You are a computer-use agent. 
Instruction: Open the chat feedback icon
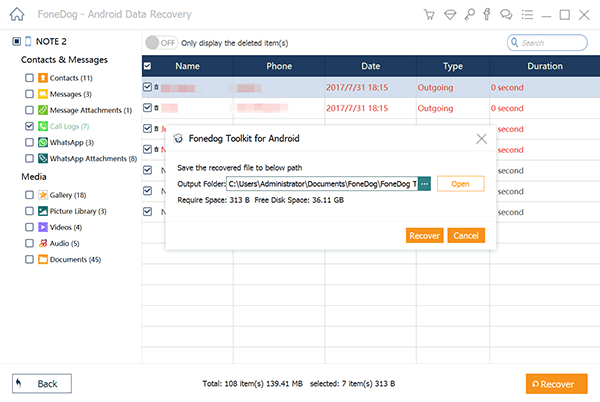click(506, 15)
